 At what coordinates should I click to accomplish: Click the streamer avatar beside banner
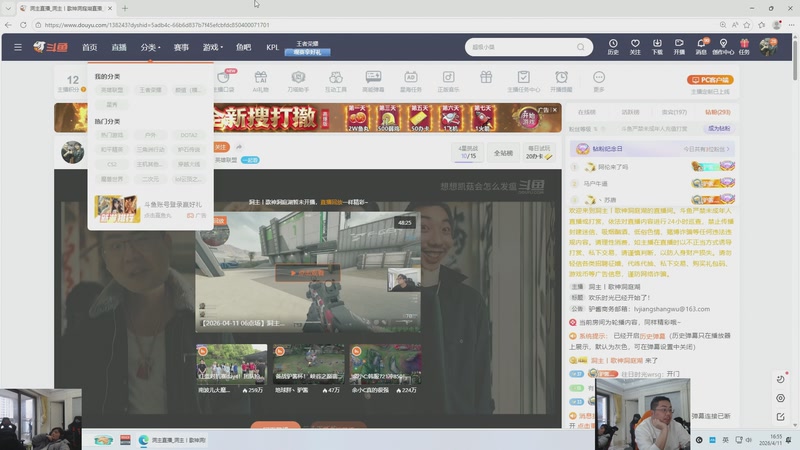[x=72, y=152]
